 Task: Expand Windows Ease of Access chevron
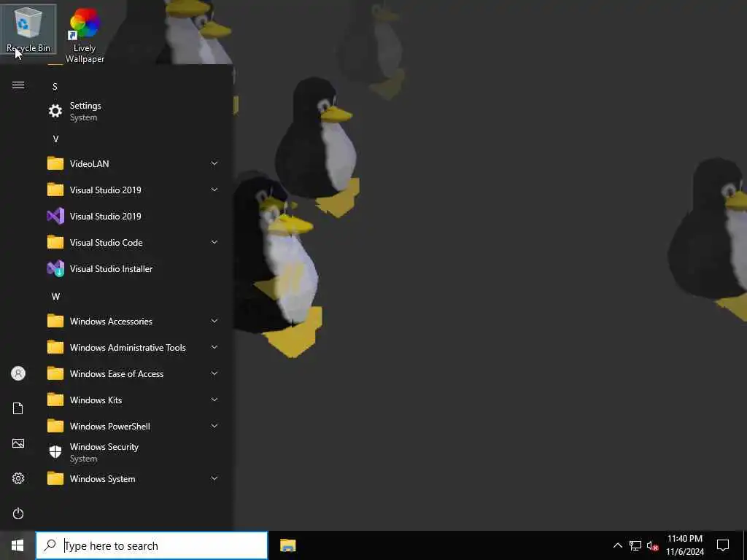214,373
